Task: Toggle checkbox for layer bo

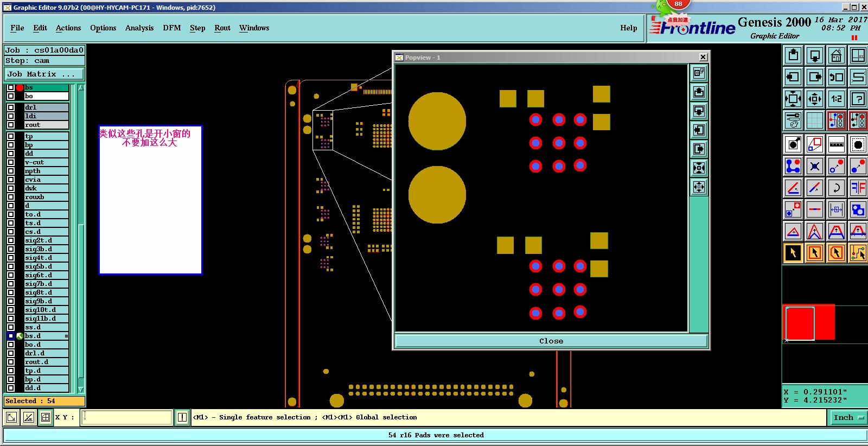Action: pyautogui.click(x=11, y=96)
